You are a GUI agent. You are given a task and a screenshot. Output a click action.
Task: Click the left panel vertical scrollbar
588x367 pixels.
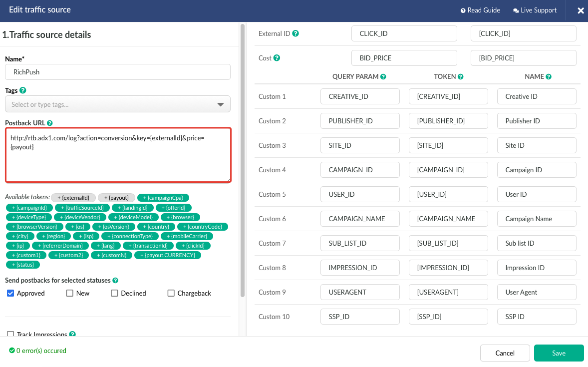[243, 161]
